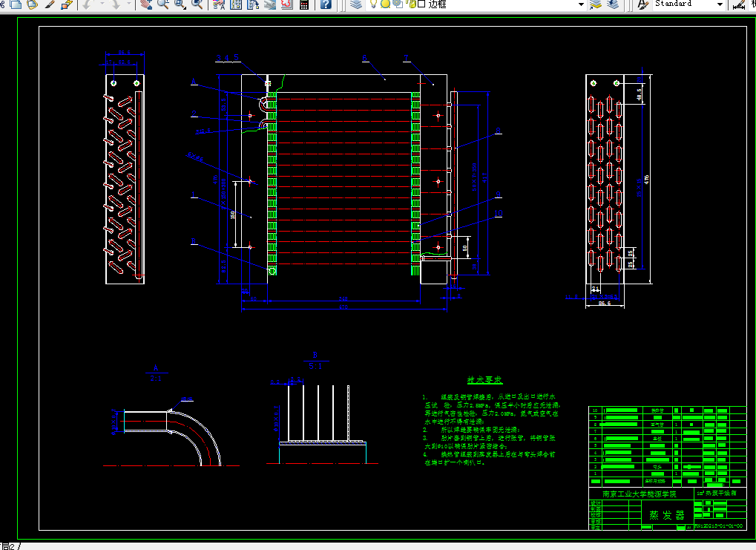This screenshot has height=550, width=756.
Task: Open the Tool Palettes window
Action: click(253, 4)
